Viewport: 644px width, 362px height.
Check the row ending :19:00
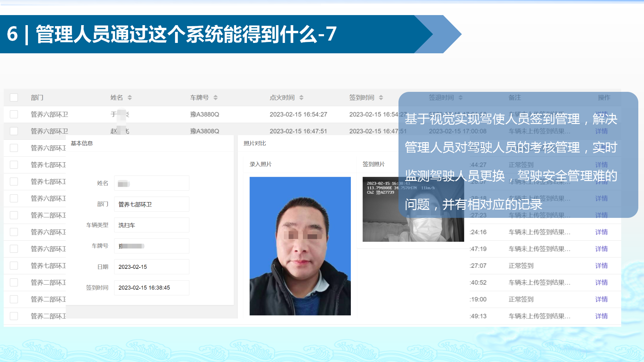14,299
